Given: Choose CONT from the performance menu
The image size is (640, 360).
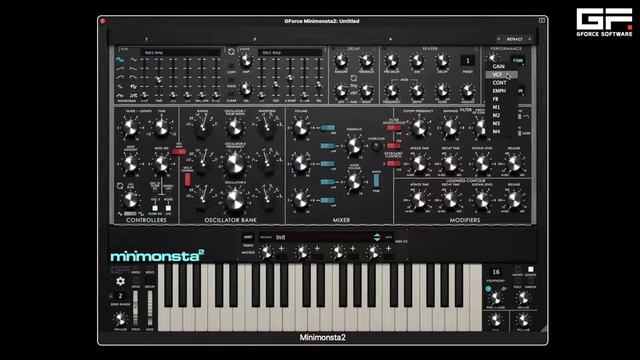Looking at the screenshot, I should (499, 82).
